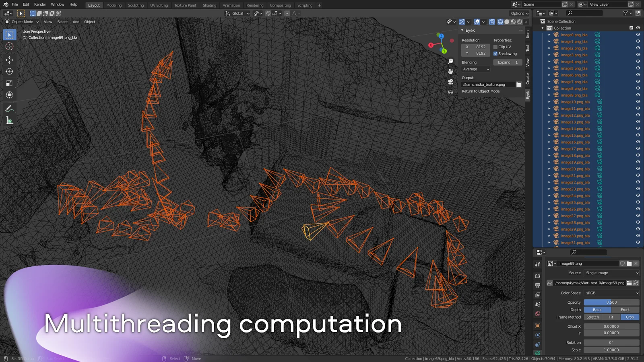
Task: Disable the Shadowing checkbox
Action: pos(495,53)
